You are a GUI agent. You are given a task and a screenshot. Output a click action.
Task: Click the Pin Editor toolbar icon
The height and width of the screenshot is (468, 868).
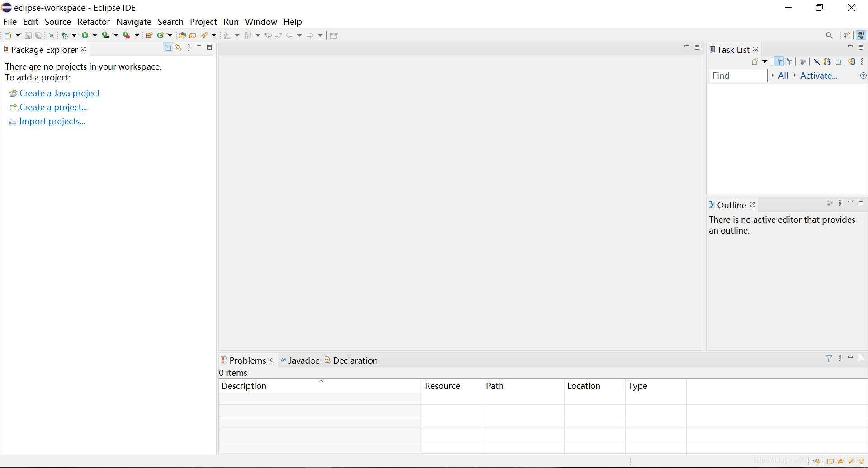(334, 35)
